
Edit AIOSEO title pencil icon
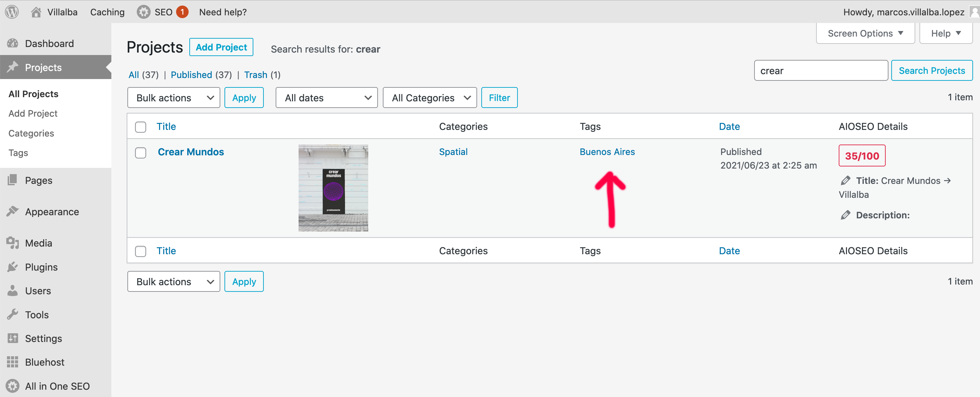coord(845,180)
